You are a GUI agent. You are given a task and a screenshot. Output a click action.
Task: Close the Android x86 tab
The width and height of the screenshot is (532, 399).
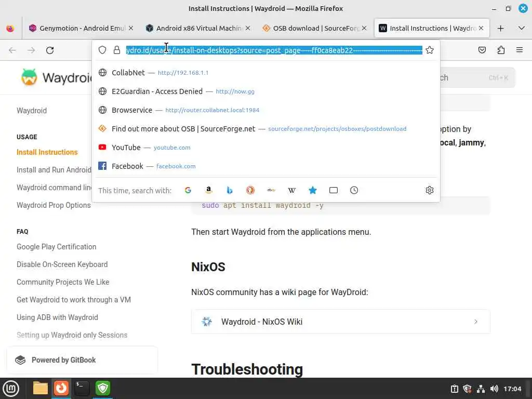click(x=248, y=29)
